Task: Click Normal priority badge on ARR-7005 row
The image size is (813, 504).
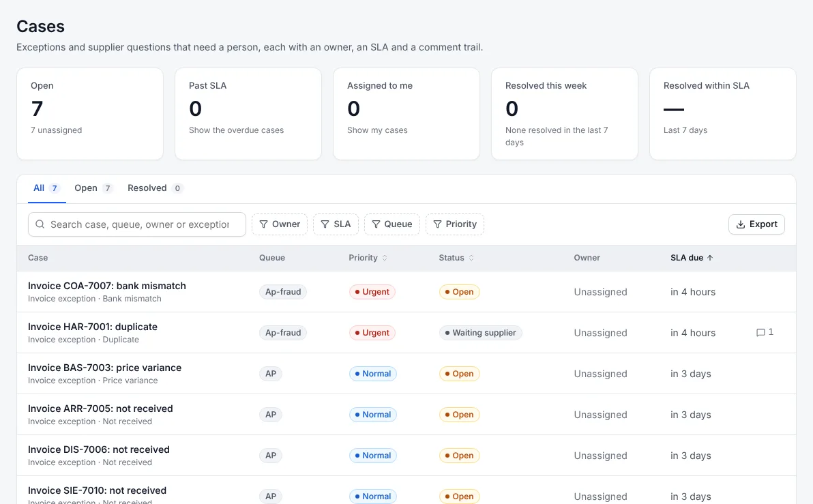Action: tap(373, 415)
